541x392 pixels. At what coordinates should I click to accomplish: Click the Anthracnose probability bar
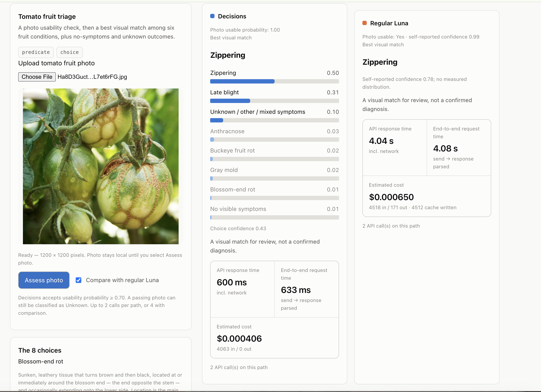pyautogui.click(x=275, y=140)
